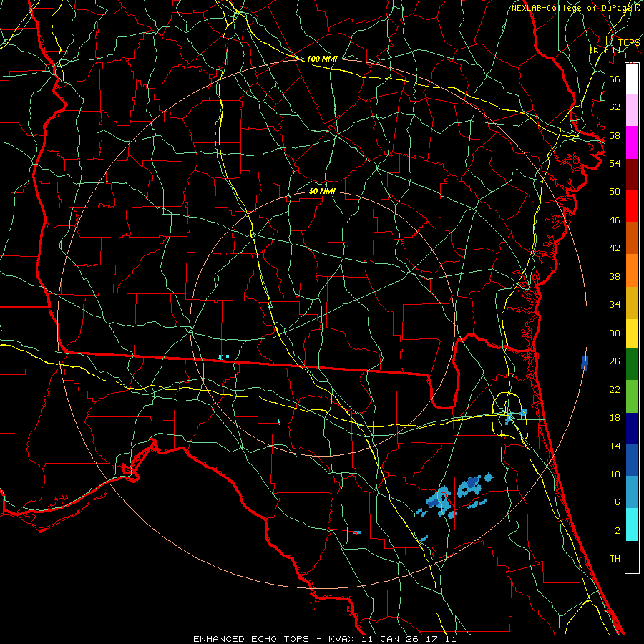Click the 'K FT' units label

click(605, 49)
